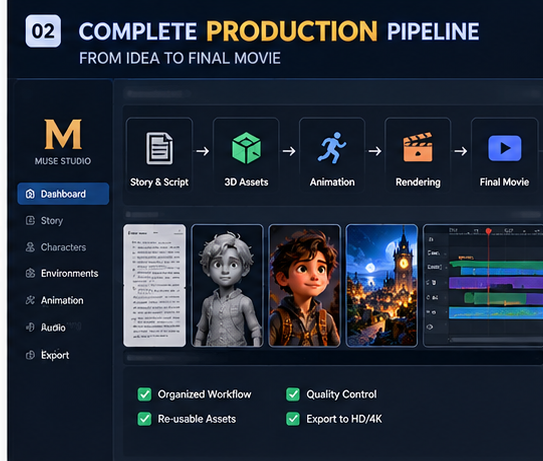Click the Audio sidebar icon
The height and width of the screenshot is (461, 543).
tap(30, 327)
